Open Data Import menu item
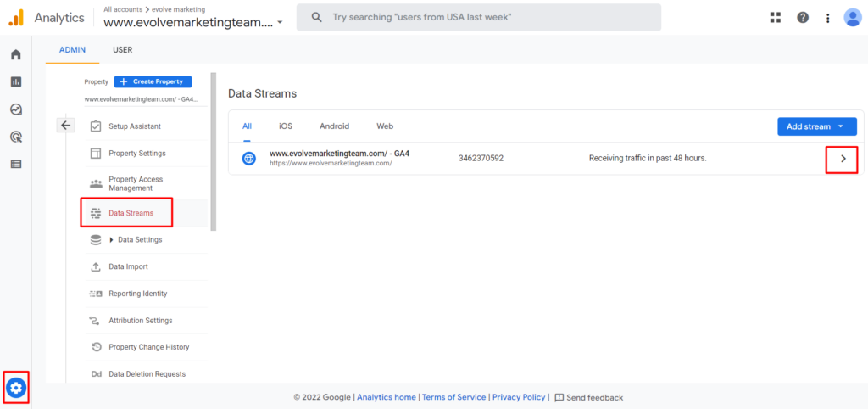The height and width of the screenshot is (409, 868). coord(147,266)
